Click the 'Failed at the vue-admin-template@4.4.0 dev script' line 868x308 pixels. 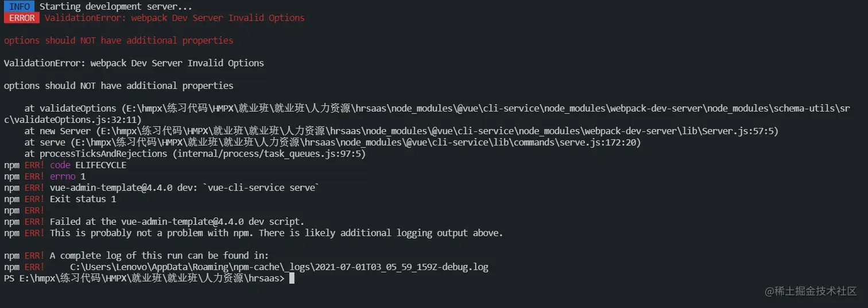click(x=177, y=221)
